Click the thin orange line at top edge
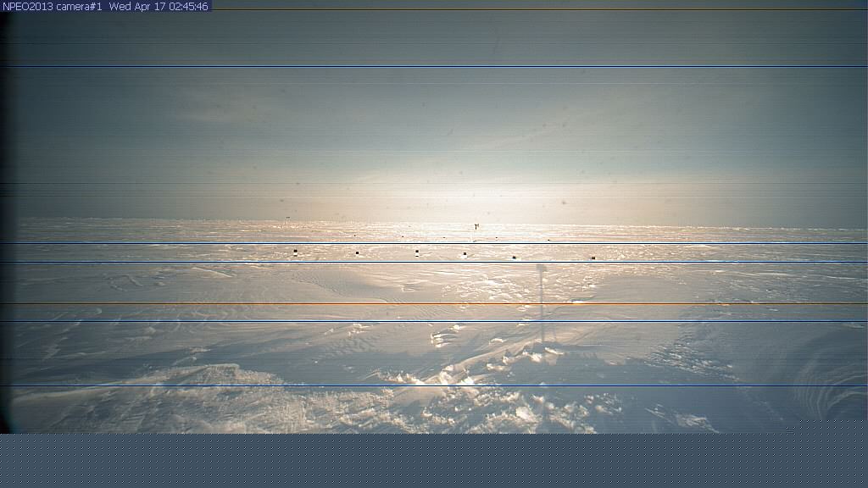This screenshot has height=488, width=868. pyautogui.click(x=509, y=10)
